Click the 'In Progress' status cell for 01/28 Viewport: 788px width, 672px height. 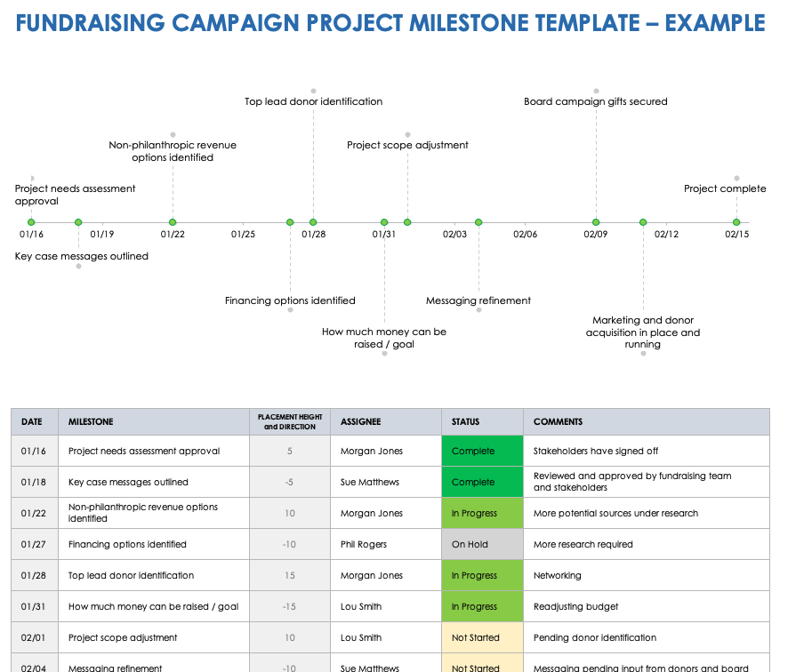point(482,575)
